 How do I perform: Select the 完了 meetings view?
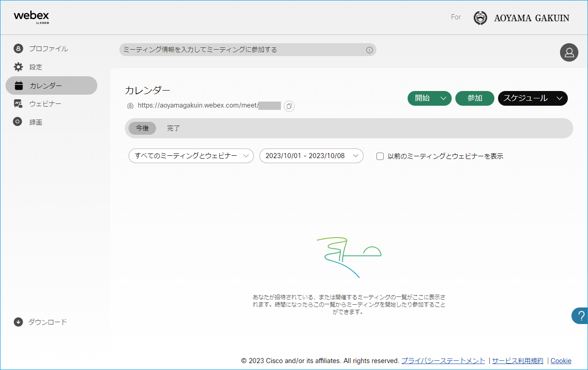[x=173, y=128]
